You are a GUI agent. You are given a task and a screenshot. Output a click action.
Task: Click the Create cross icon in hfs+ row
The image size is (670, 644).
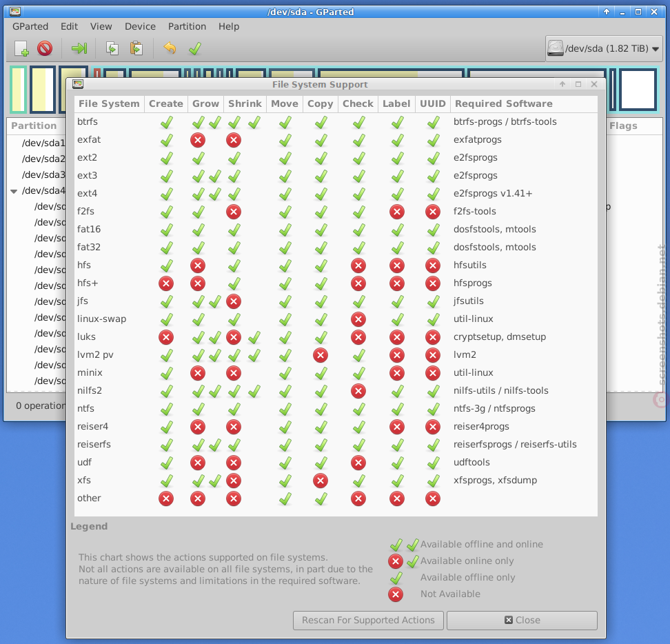click(166, 283)
